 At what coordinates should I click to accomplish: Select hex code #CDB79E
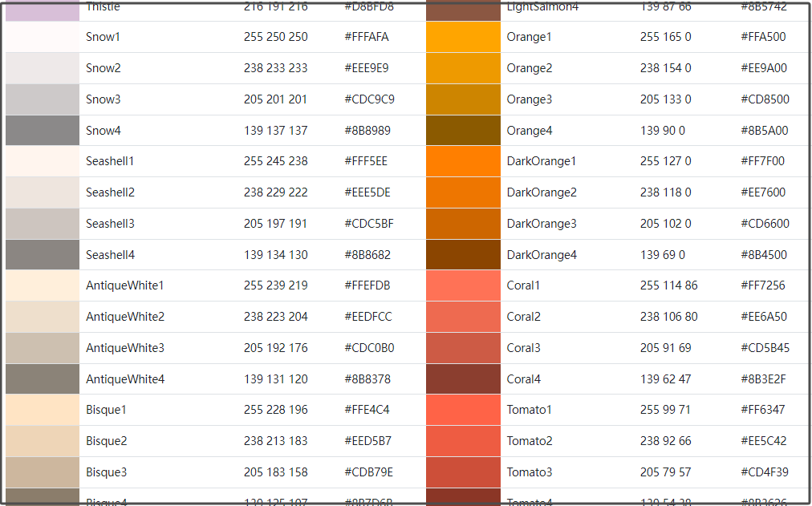click(368, 472)
